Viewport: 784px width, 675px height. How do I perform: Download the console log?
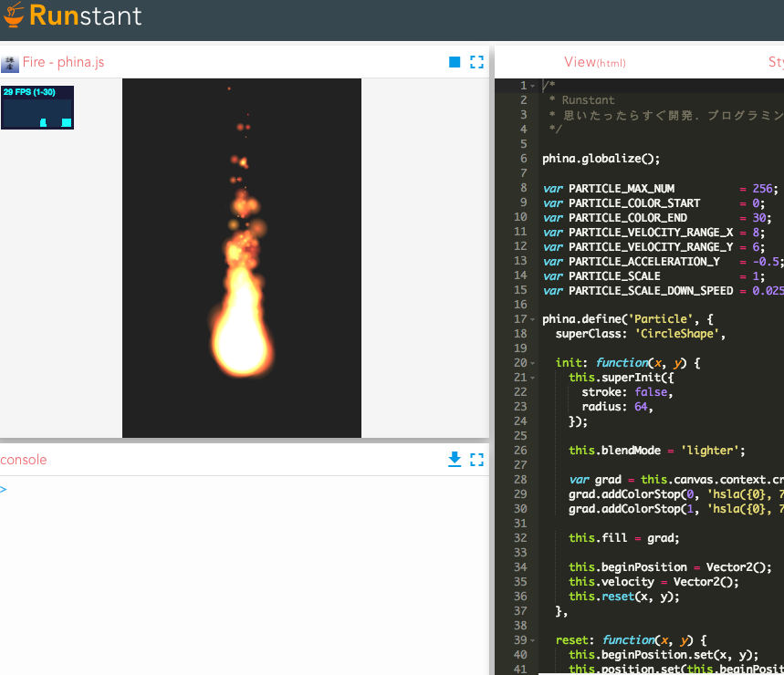coord(455,460)
